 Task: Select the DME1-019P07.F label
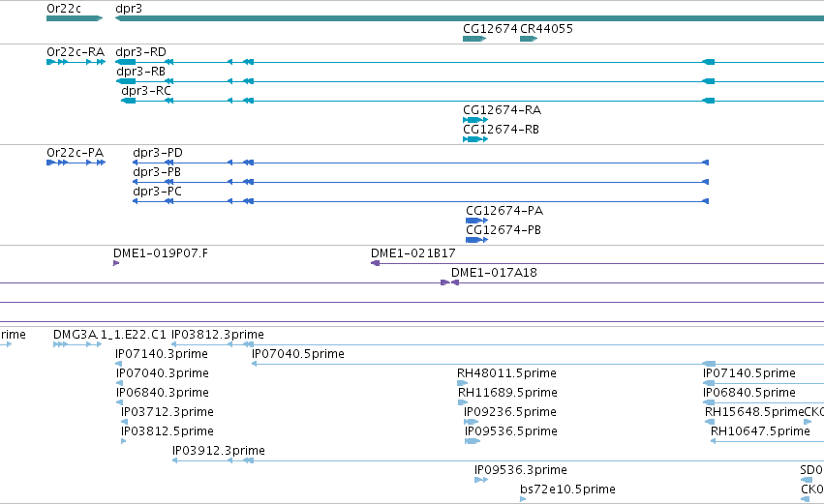pos(161,253)
